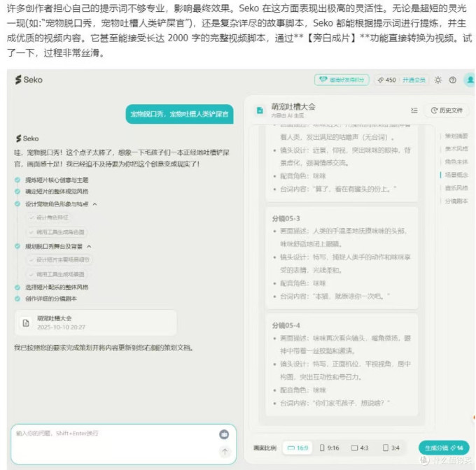
Task: Jump to the 角色主体 section
Action: coord(456,162)
